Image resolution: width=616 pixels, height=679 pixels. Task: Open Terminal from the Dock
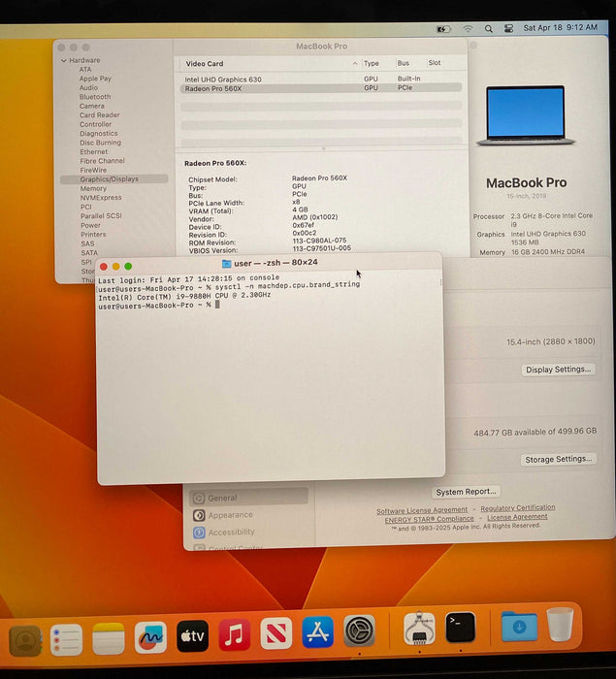(460, 627)
